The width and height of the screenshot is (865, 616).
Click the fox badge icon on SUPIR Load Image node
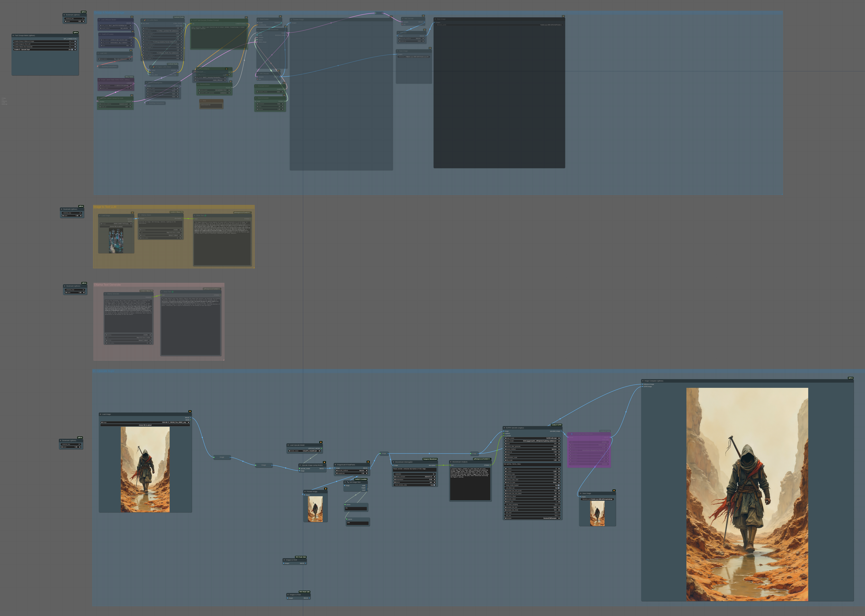point(190,412)
